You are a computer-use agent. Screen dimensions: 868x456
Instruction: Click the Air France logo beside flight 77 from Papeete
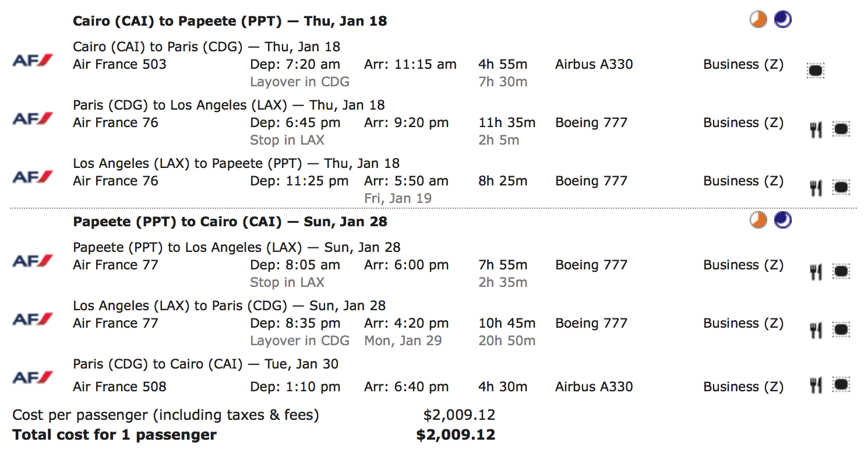(x=33, y=261)
